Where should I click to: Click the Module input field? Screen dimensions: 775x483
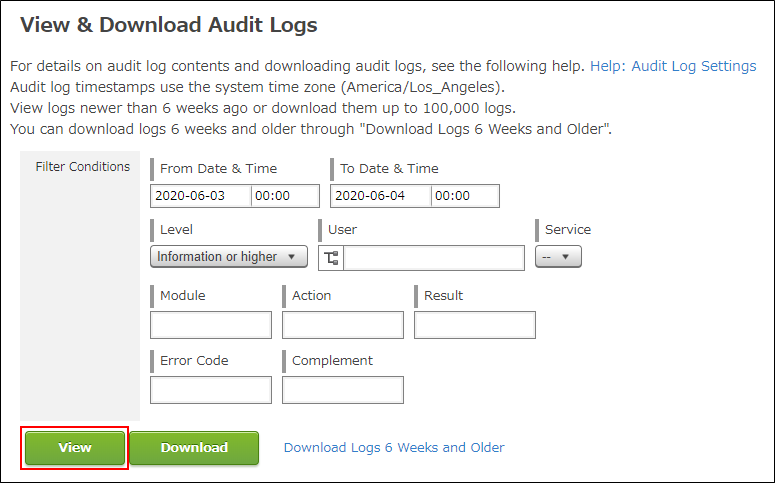click(211, 325)
